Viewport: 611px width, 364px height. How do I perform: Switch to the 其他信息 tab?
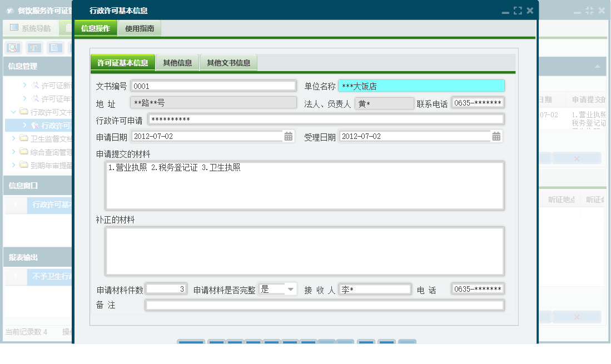[x=177, y=63]
